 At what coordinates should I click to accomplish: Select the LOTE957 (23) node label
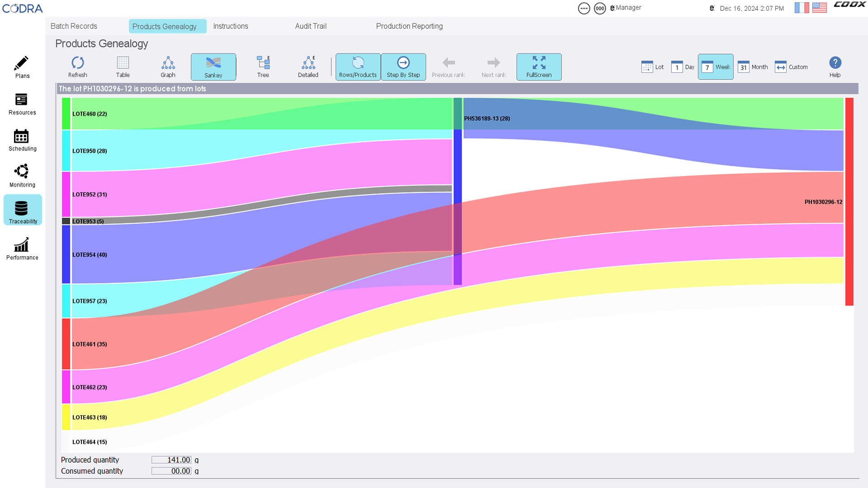tap(90, 301)
